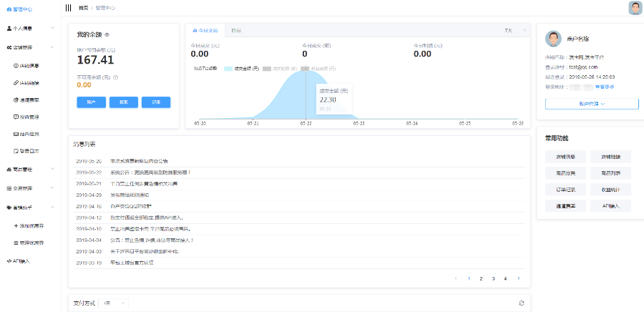Open the 支付方式 dropdown

[x=113, y=303]
